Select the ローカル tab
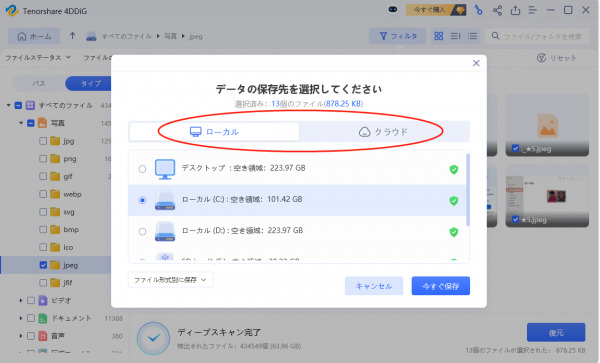The height and width of the screenshot is (363, 600). pos(214,132)
